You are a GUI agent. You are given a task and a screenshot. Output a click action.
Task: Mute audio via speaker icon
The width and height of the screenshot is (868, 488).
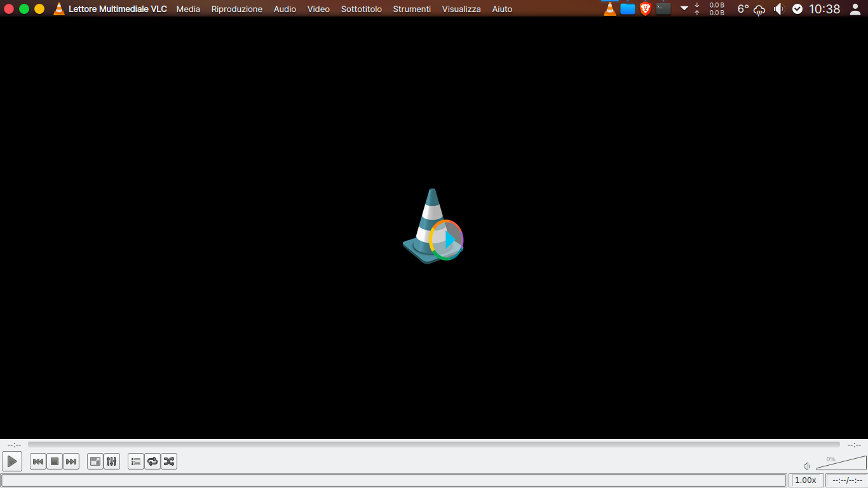807,466
